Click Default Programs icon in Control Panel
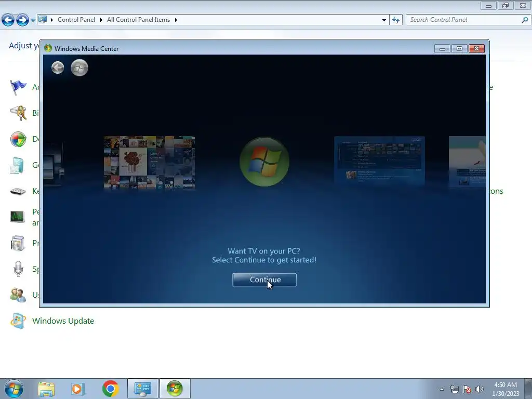Image resolution: width=532 pixels, height=399 pixels. 18,139
